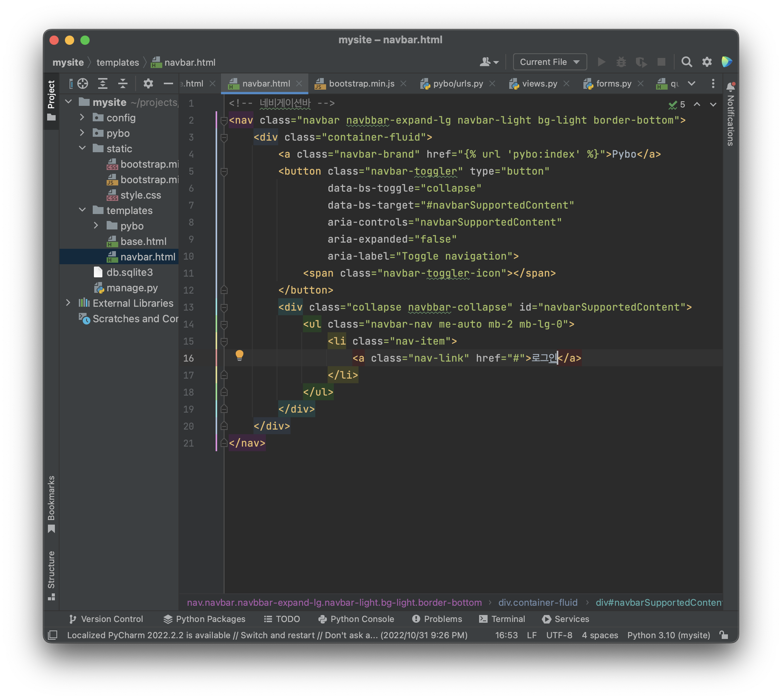Switch to the views.py editor tab
The width and height of the screenshot is (782, 700).
click(x=539, y=83)
